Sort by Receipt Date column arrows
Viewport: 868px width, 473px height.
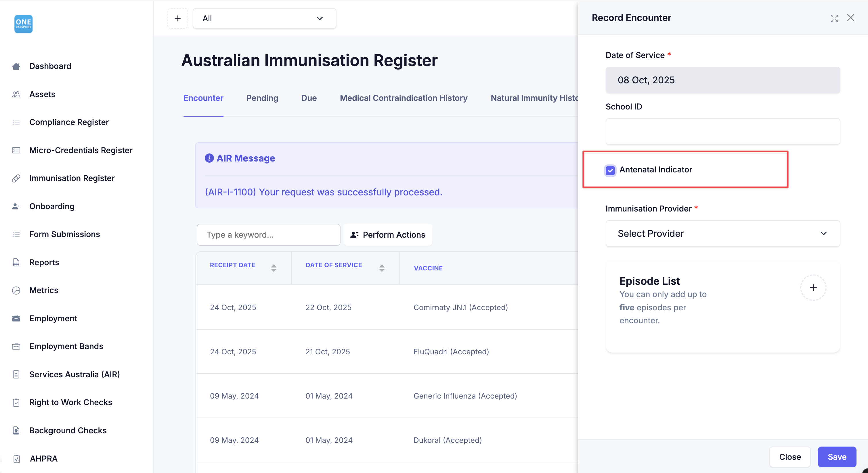(x=274, y=268)
